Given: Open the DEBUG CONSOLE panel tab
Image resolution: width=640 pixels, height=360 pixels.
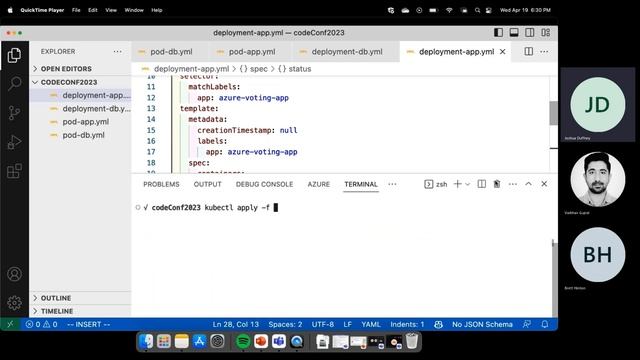Looking at the screenshot, I should pos(264,184).
